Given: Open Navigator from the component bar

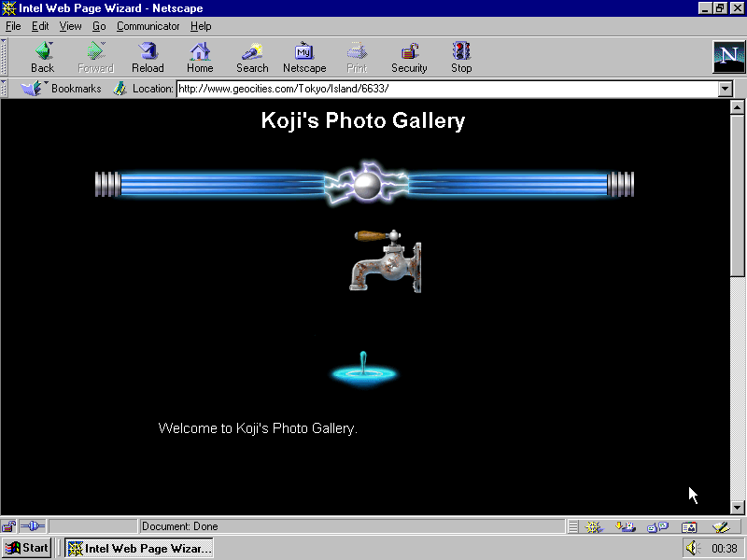Looking at the screenshot, I should point(594,526).
